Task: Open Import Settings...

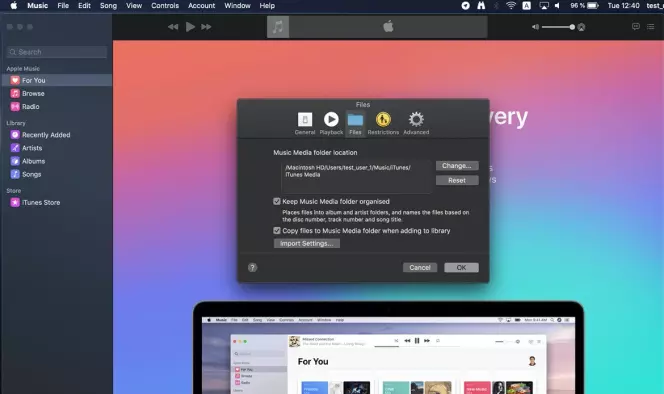Action: tap(307, 244)
